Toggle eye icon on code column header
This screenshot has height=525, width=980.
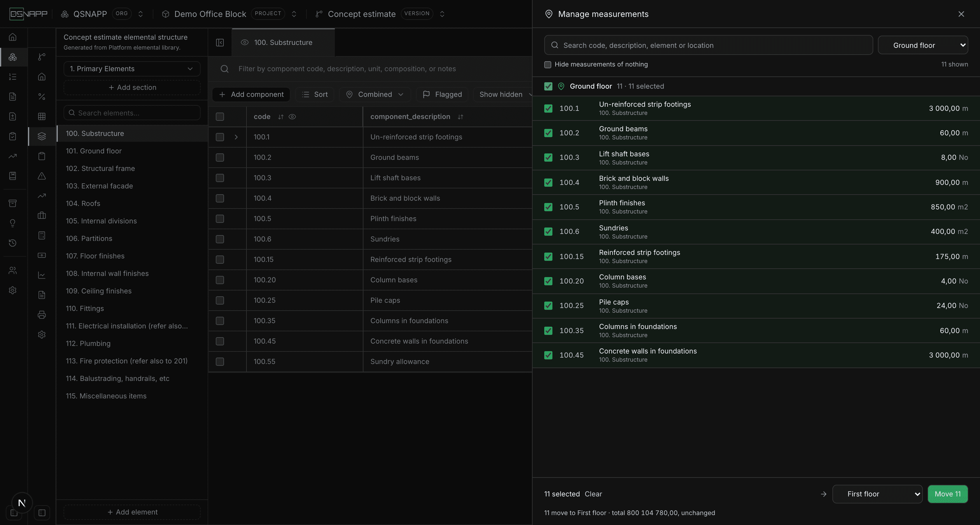click(x=292, y=117)
